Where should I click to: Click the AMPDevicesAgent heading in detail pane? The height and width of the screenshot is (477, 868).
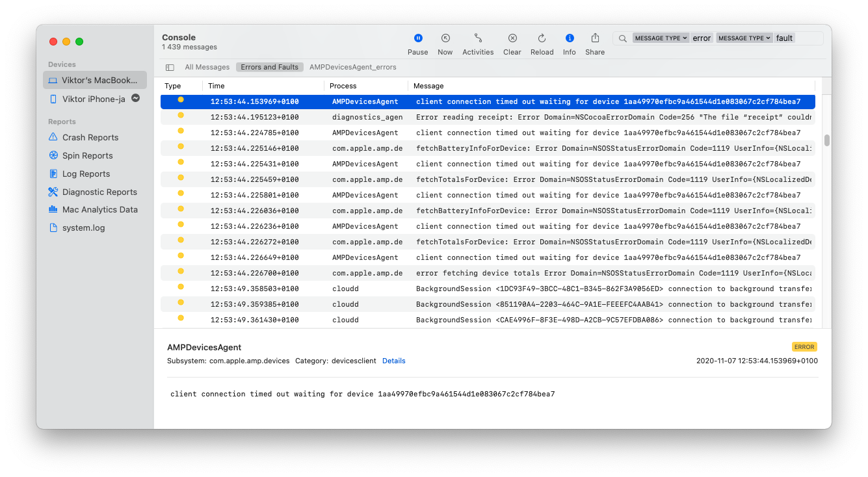[204, 348]
